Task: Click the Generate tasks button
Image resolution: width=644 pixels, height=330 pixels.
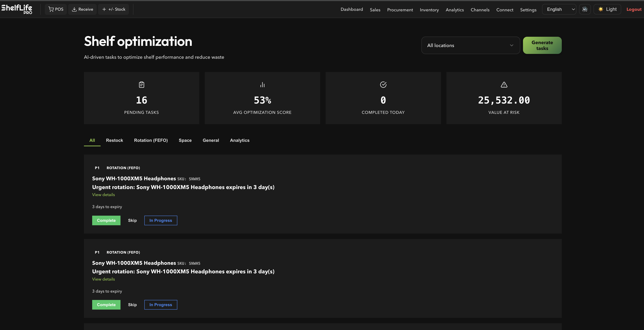Action: (x=542, y=45)
